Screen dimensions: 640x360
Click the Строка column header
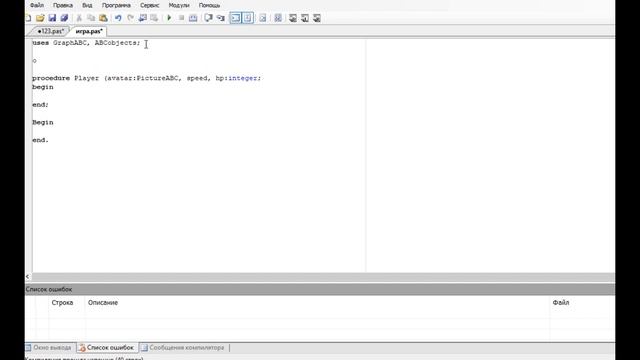[x=62, y=302]
